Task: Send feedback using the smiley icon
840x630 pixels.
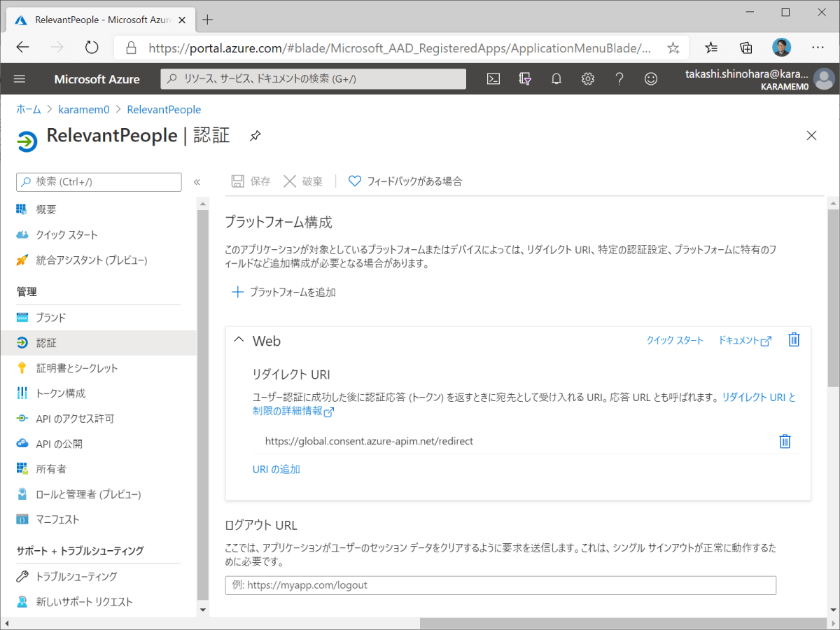Action: pyautogui.click(x=651, y=79)
